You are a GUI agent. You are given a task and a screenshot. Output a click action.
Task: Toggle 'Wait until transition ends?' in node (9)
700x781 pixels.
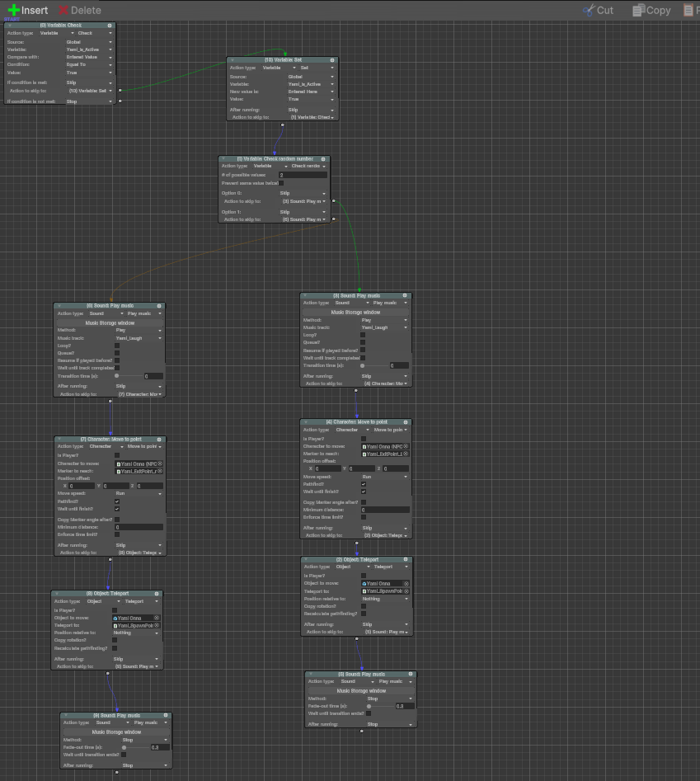click(124, 755)
